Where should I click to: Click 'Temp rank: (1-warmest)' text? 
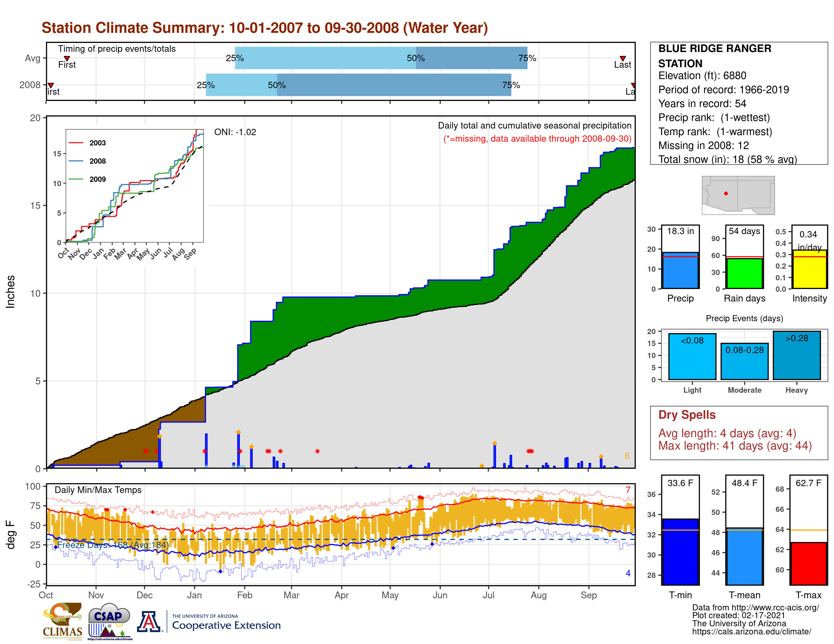[x=715, y=132]
